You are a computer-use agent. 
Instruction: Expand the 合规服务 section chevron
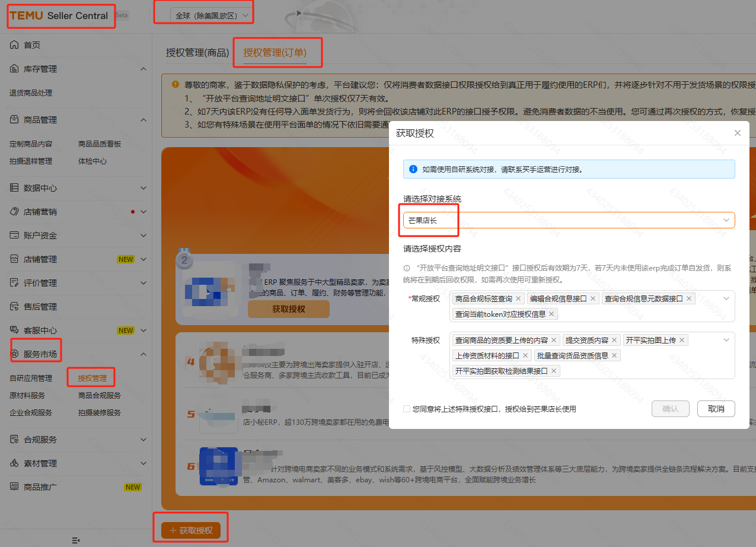click(143, 440)
